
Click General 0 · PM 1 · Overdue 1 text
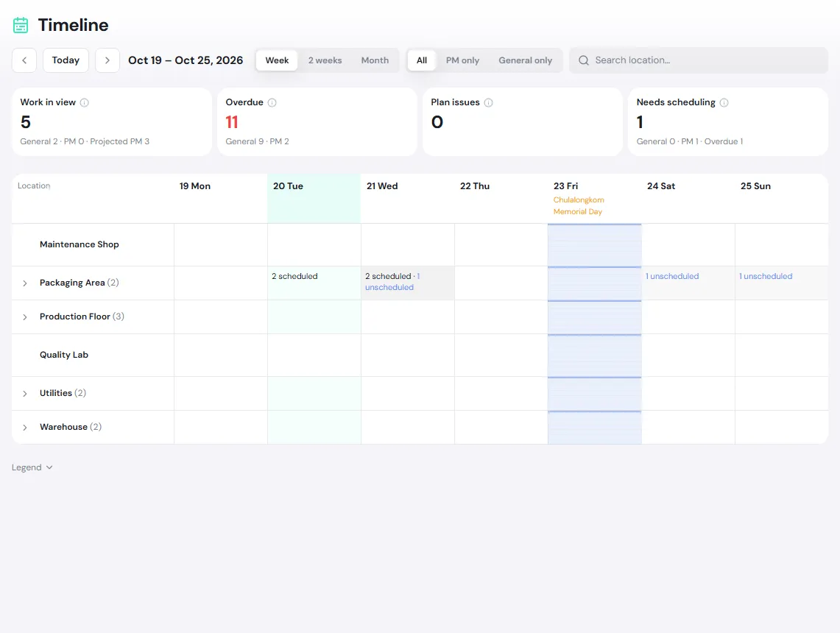[x=690, y=141]
